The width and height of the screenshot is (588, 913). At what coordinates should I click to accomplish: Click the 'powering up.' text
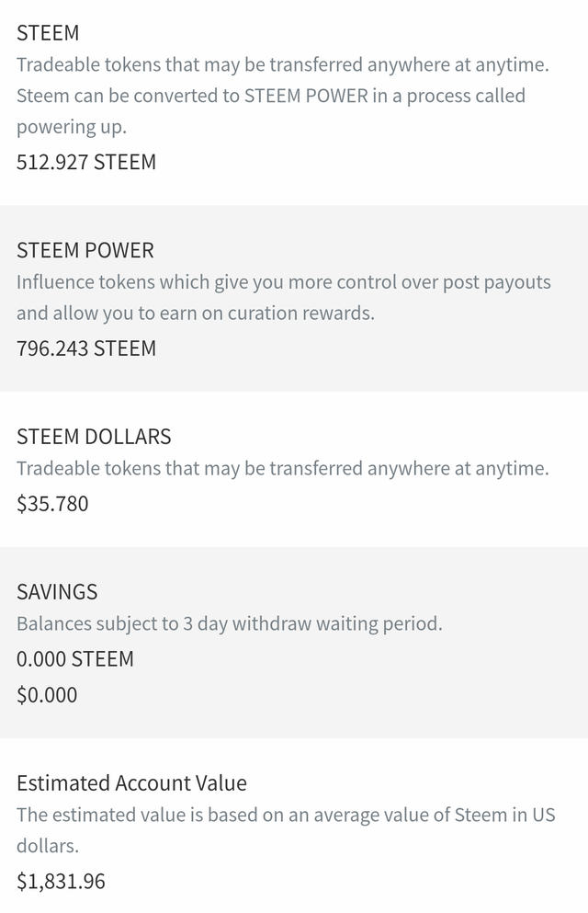coord(71,127)
